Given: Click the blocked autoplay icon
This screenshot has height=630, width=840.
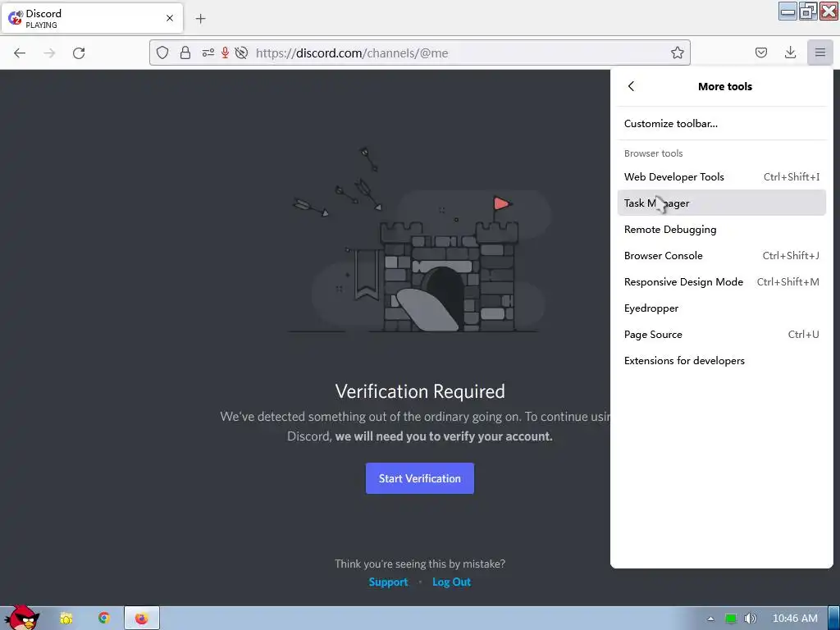Looking at the screenshot, I should [242, 52].
